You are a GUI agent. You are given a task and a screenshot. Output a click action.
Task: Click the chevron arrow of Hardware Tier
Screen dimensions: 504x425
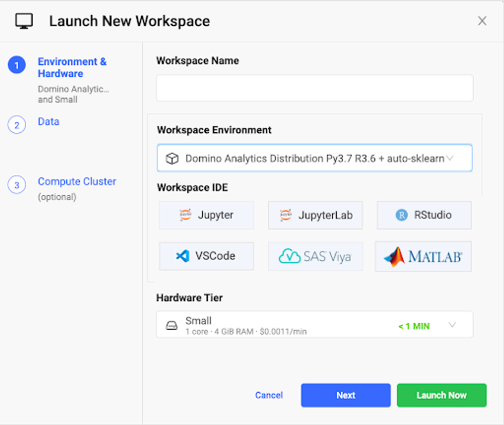[452, 325]
